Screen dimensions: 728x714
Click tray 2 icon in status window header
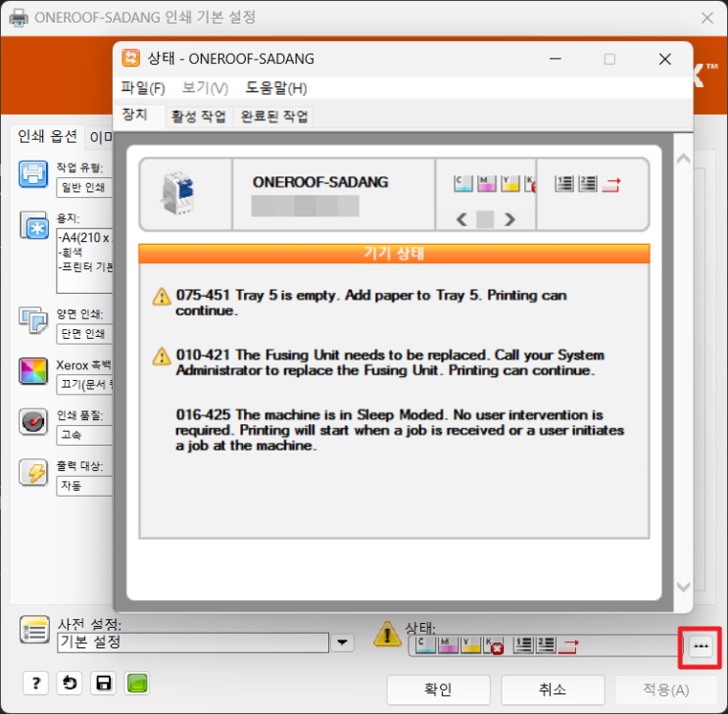tap(588, 184)
